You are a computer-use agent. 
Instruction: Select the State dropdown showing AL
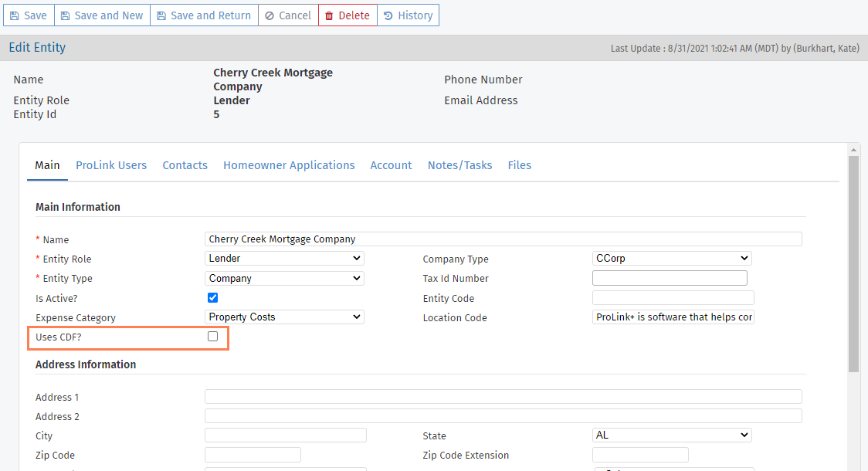(x=672, y=435)
